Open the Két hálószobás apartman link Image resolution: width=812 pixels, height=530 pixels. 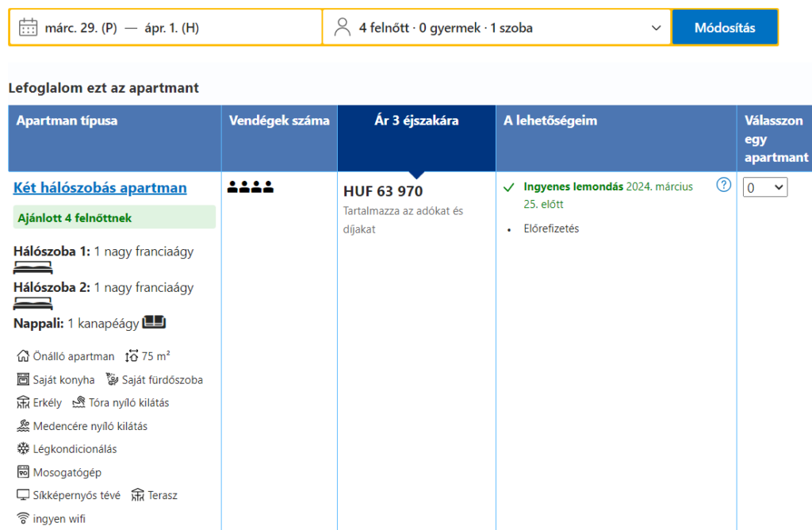pyautogui.click(x=100, y=187)
